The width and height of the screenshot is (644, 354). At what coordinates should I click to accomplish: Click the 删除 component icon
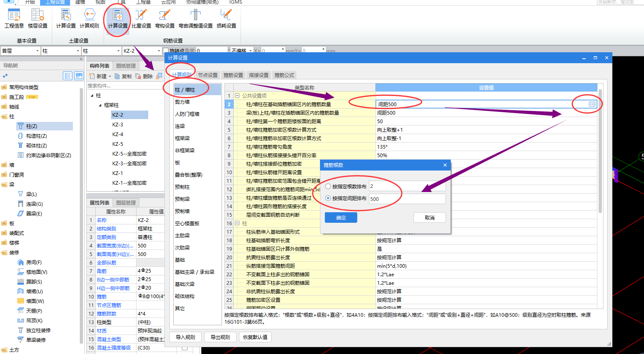[144, 76]
